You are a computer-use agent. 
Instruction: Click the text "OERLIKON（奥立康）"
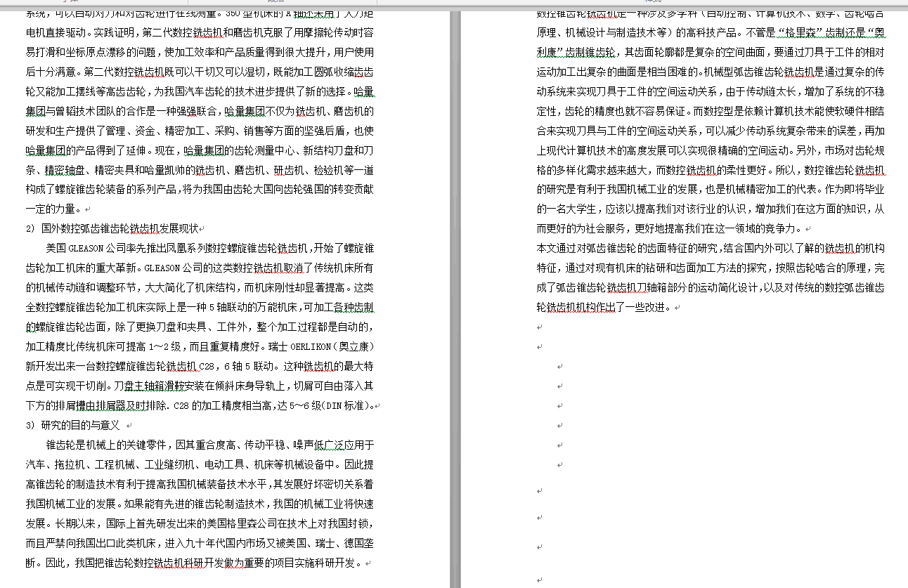pyautogui.click(x=332, y=346)
